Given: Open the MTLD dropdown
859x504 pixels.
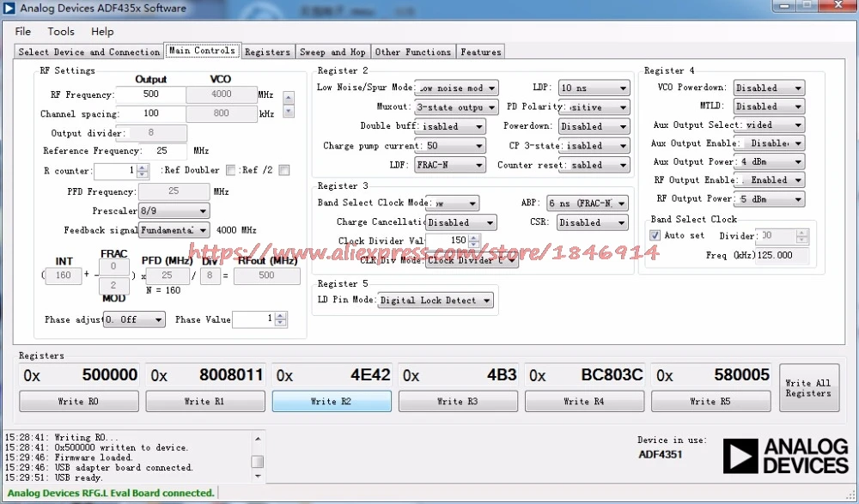Looking at the screenshot, I should [x=769, y=106].
